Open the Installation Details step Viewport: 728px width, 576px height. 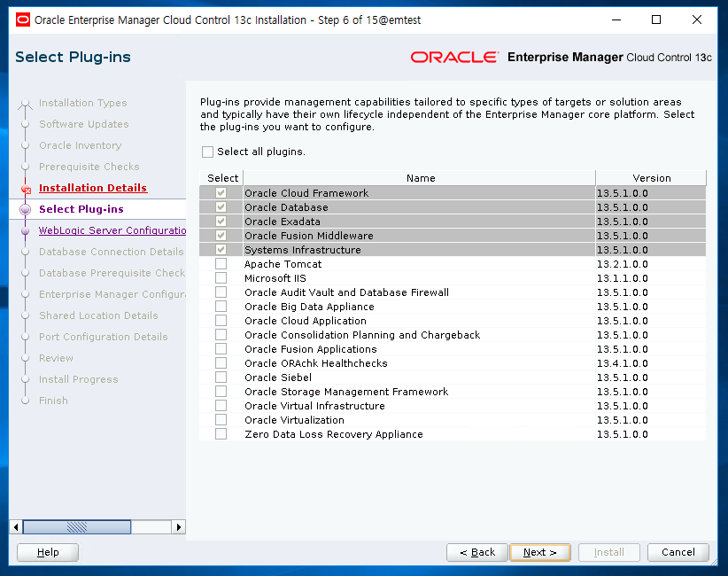point(92,188)
